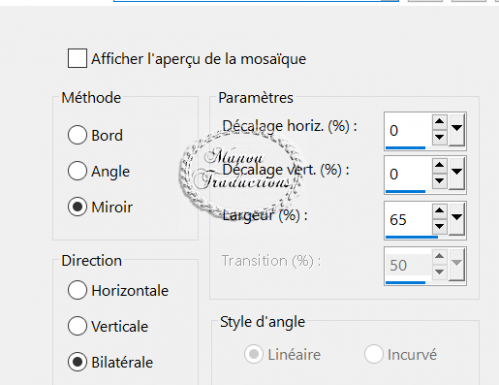Click the blue slider bar under Largeur
Image resolution: width=499 pixels, height=385 pixels.
412,237
